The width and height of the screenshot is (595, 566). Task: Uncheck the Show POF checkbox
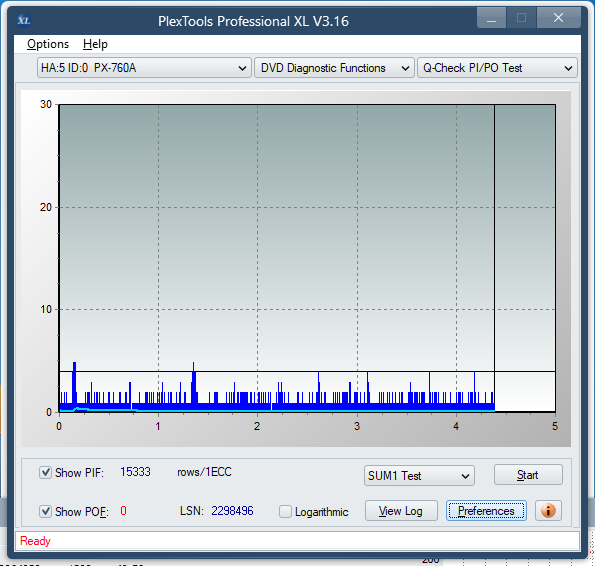point(46,511)
